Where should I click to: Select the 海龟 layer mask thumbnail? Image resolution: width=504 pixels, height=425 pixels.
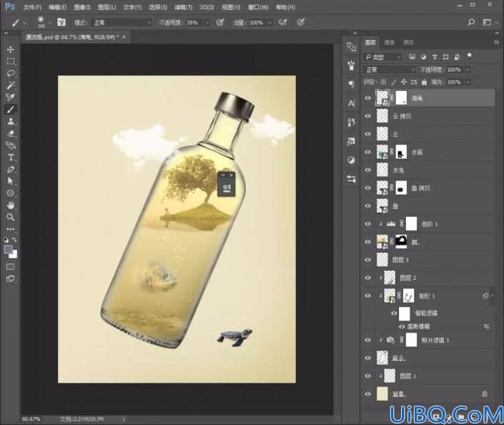click(x=401, y=98)
